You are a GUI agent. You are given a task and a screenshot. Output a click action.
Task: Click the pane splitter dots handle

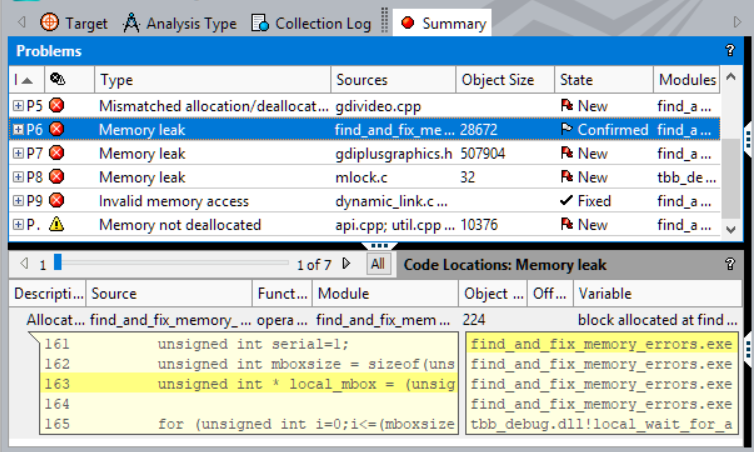click(x=379, y=246)
